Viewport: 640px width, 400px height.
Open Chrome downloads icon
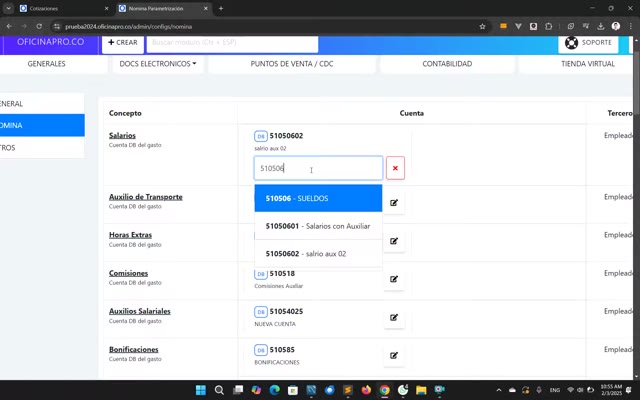(600, 27)
